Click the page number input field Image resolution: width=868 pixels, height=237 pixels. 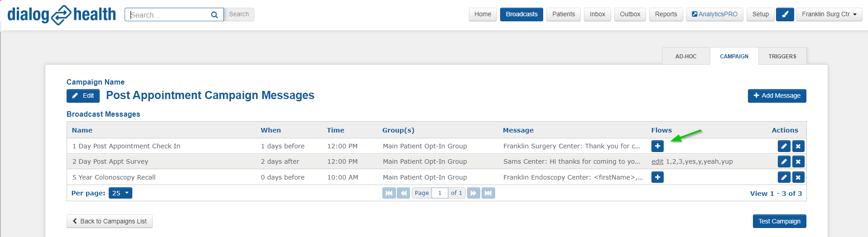(440, 193)
